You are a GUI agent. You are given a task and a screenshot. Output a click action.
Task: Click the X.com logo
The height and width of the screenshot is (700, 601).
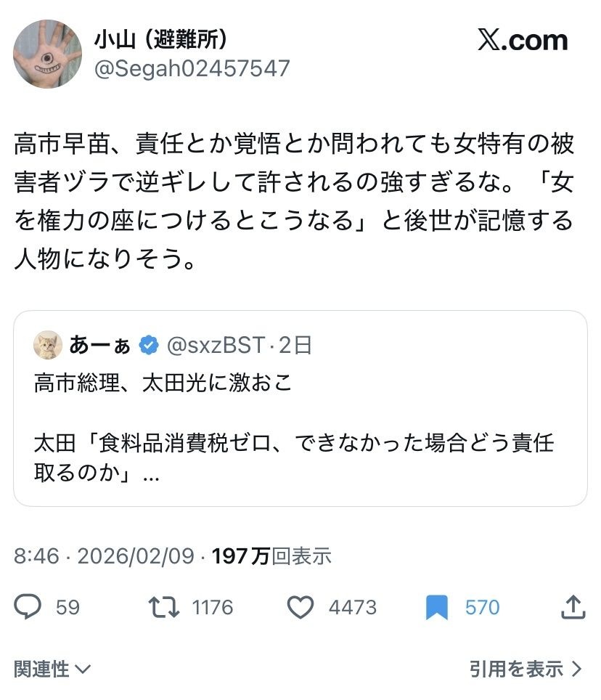click(523, 41)
